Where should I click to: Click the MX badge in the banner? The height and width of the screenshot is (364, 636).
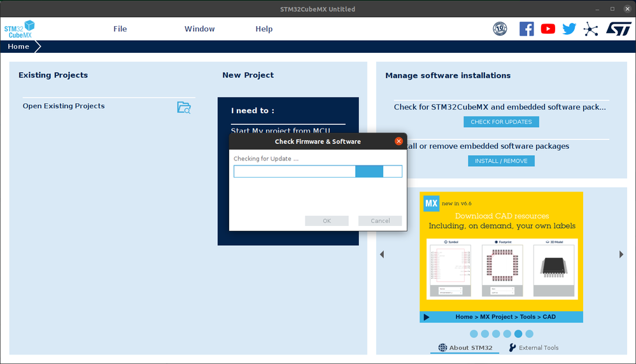click(x=431, y=204)
